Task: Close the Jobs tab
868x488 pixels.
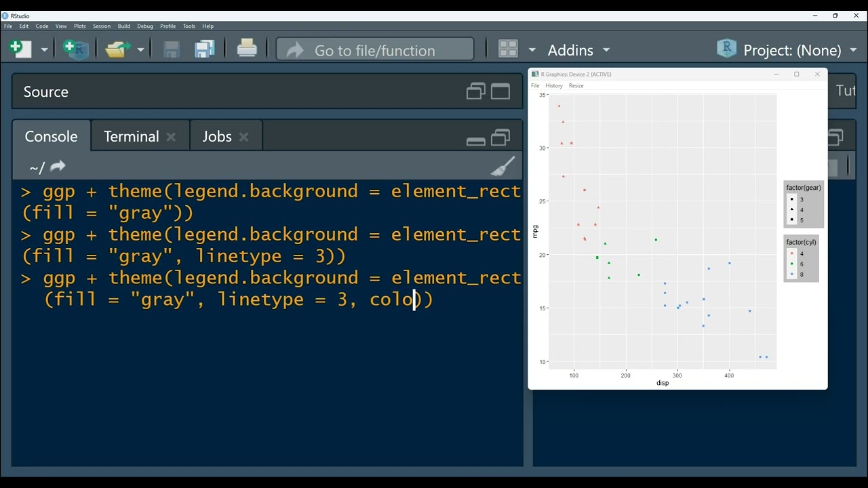Action: (244, 137)
